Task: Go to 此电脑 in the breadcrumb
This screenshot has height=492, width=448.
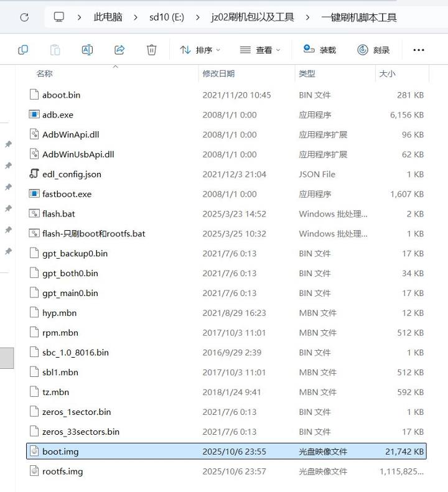Action: pyautogui.click(x=108, y=17)
